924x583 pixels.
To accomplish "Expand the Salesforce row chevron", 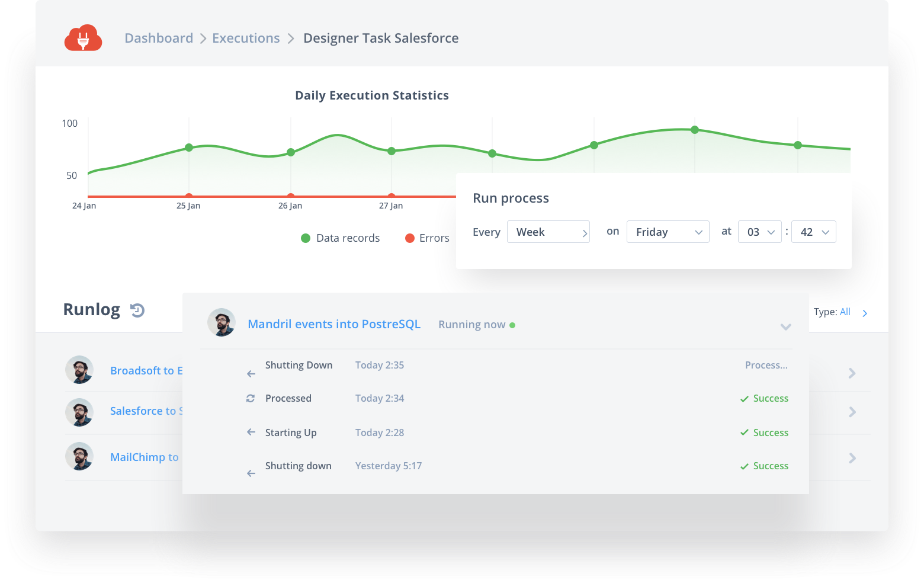I will pos(852,412).
